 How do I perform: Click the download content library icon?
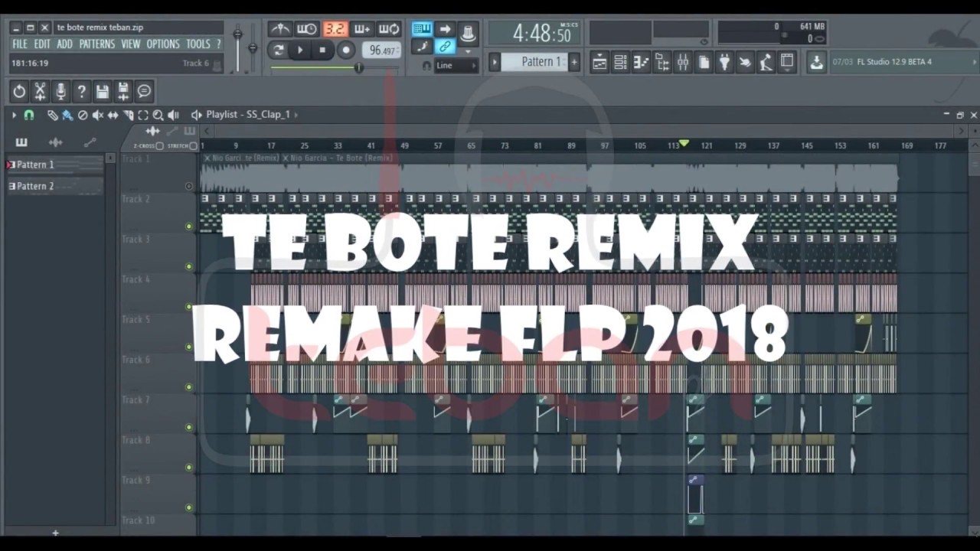coord(817,62)
